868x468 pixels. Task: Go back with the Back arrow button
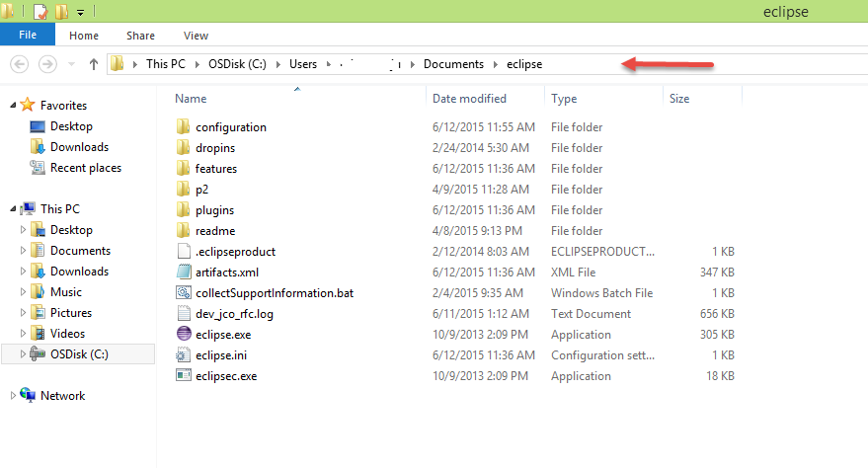tap(19, 64)
